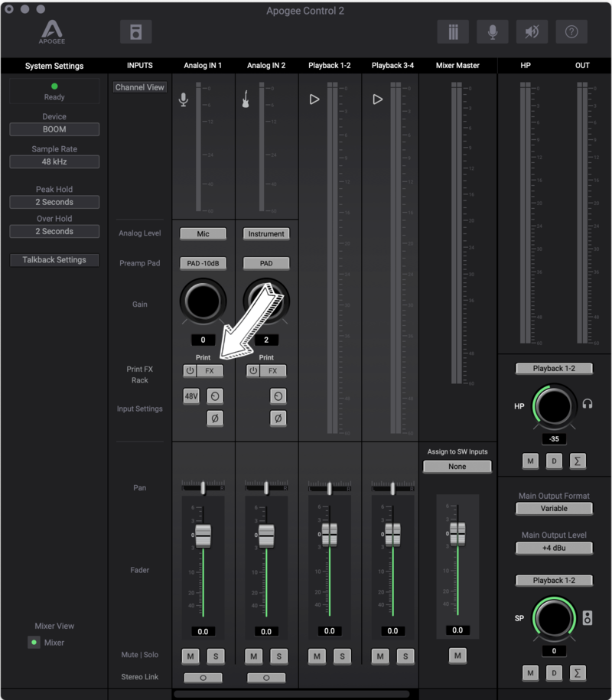This screenshot has height=700, width=612.
Task: Mute the HP headphone output
Action: (x=530, y=461)
